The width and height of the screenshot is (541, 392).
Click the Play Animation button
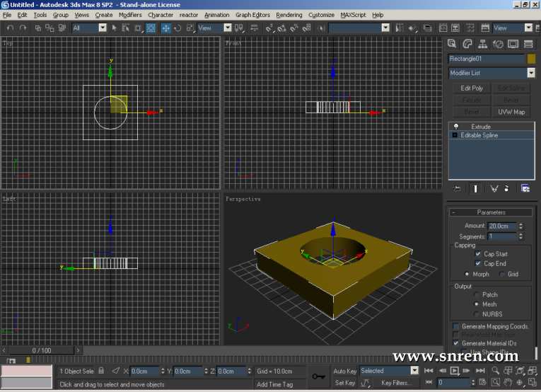(455, 371)
